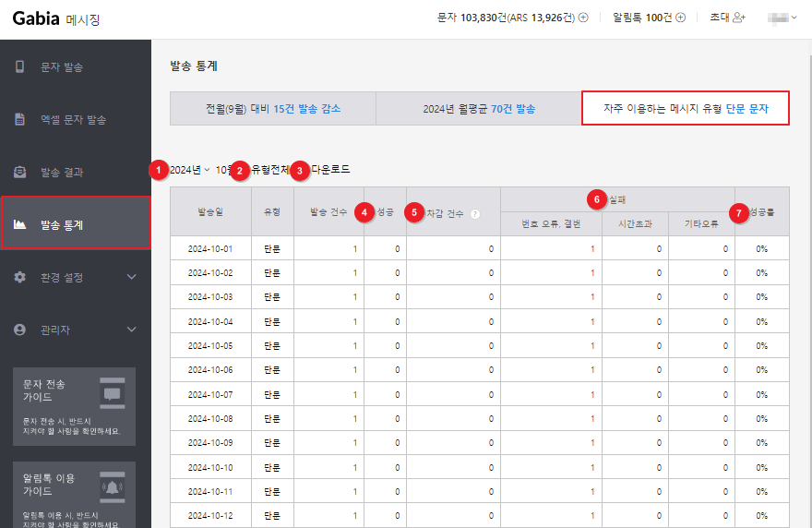
Task: Click the help icon next to 차감 건수
Action: pos(475,213)
